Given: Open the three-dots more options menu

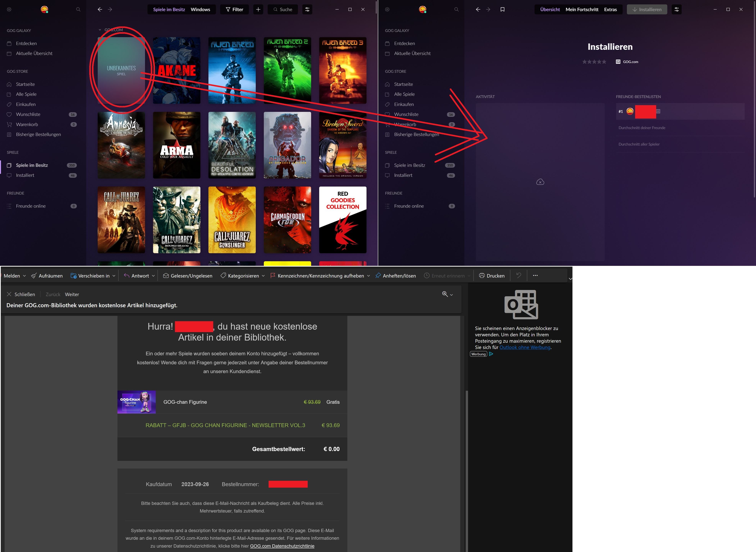Looking at the screenshot, I should click(535, 275).
